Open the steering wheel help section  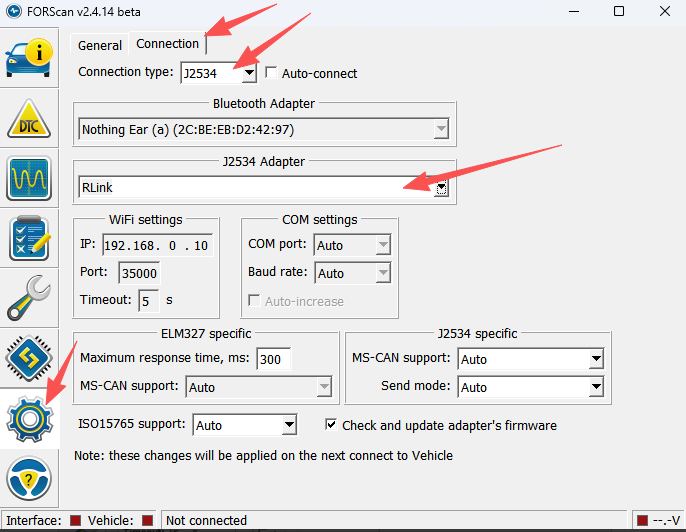pyautogui.click(x=30, y=481)
